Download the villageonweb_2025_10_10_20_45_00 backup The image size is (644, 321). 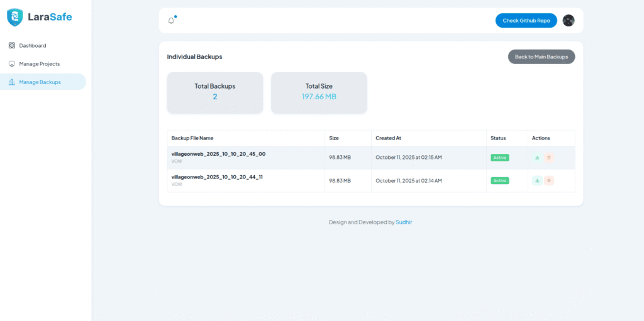[x=537, y=158]
